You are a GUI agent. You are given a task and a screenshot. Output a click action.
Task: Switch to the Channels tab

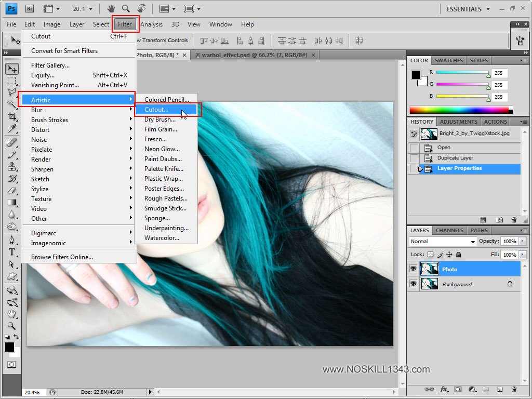point(449,230)
